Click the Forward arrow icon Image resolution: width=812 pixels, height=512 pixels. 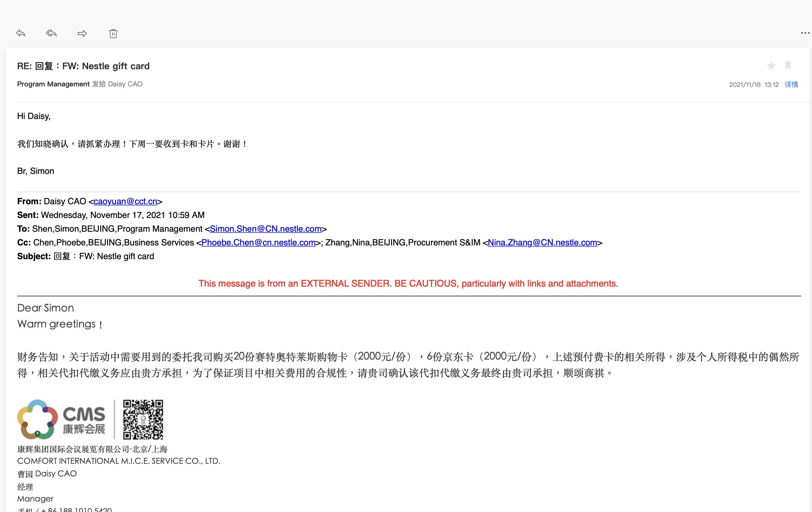(82, 33)
